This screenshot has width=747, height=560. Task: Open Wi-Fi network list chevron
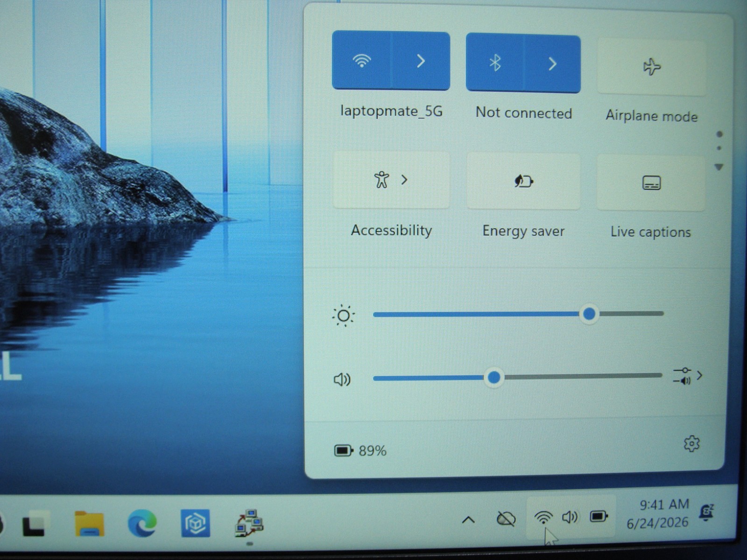pos(421,61)
